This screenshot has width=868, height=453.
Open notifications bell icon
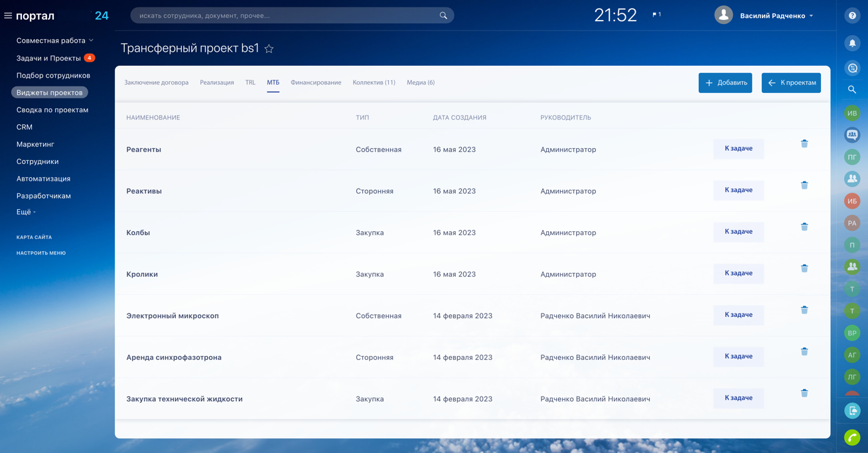pyautogui.click(x=852, y=43)
